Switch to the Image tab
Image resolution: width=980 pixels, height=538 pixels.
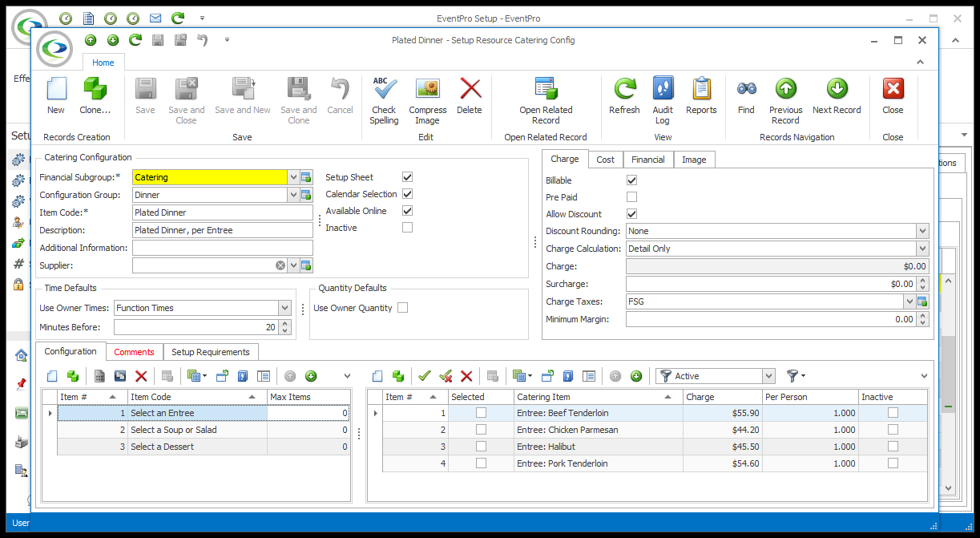[694, 160]
